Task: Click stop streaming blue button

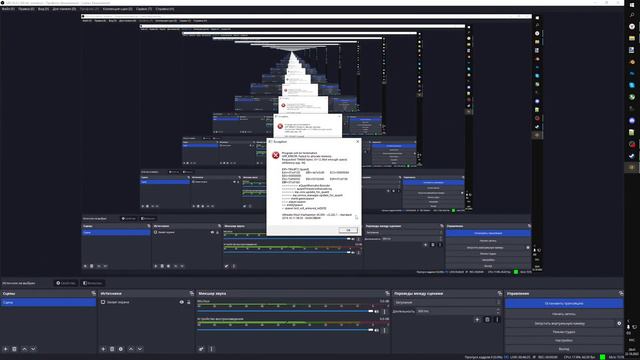Action: [x=564, y=303]
